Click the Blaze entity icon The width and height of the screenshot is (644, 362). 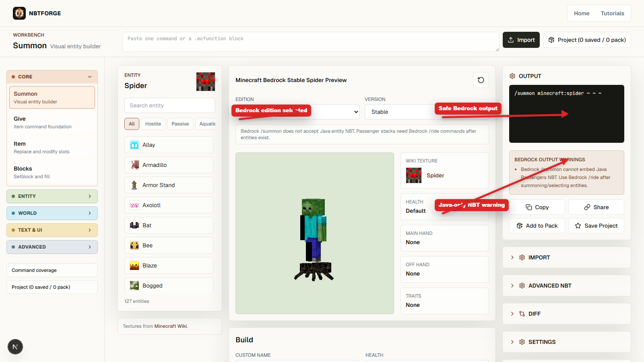(x=134, y=265)
